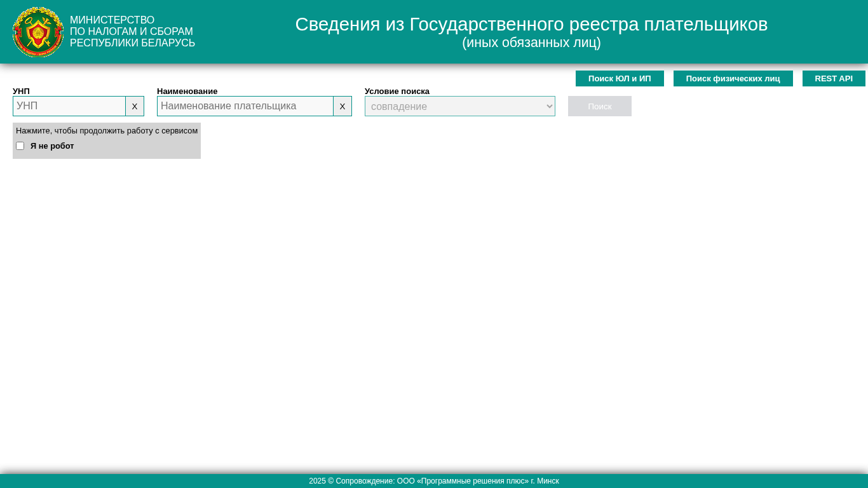Click the footer Программные решения плюс copyright text
868x488 pixels.
click(x=434, y=481)
